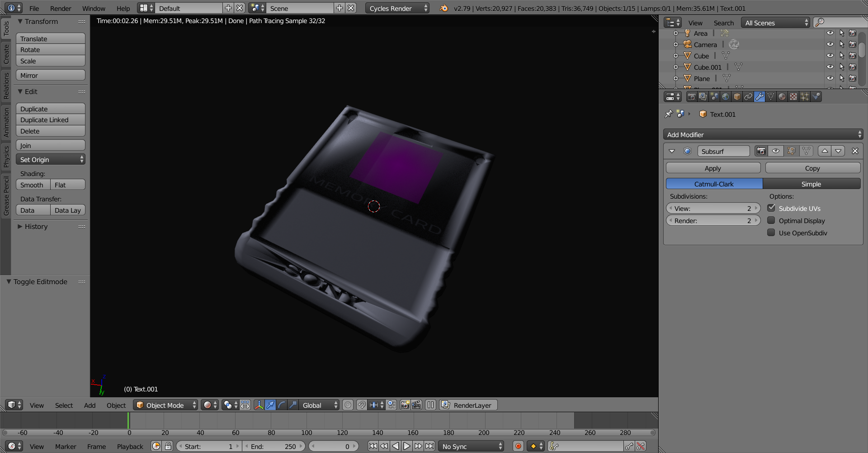Enable the Optimal Display checkbox
This screenshot has width=868, height=453.
pyautogui.click(x=771, y=220)
